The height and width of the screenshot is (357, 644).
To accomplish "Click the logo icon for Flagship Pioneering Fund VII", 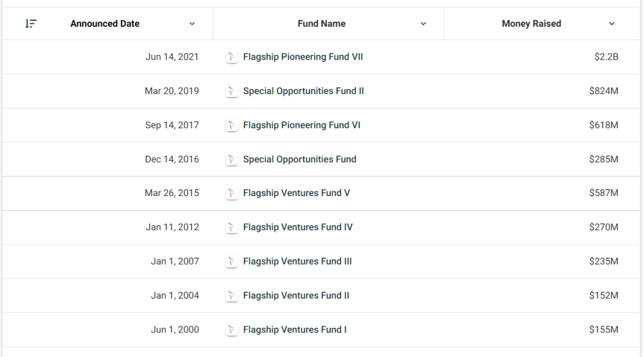I will click(x=231, y=57).
